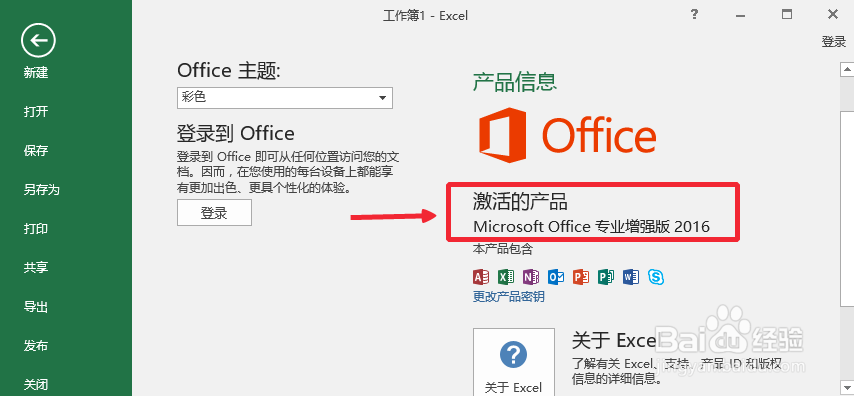Click the 本产品包含 label
This screenshot has width=854, height=396.
click(x=503, y=249)
